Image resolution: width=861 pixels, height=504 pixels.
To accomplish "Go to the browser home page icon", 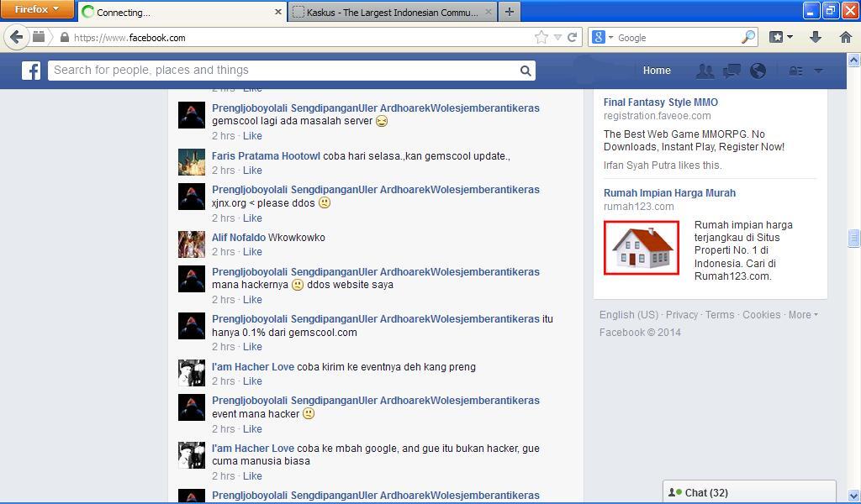I will tap(846, 37).
